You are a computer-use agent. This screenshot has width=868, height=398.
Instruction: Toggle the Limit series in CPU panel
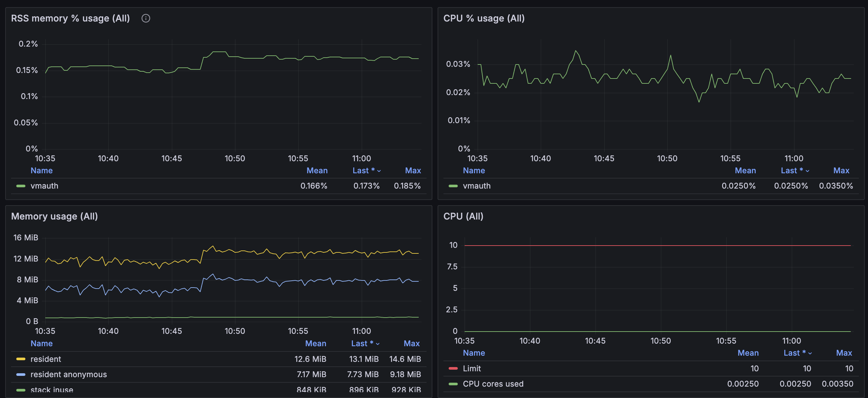(x=471, y=368)
